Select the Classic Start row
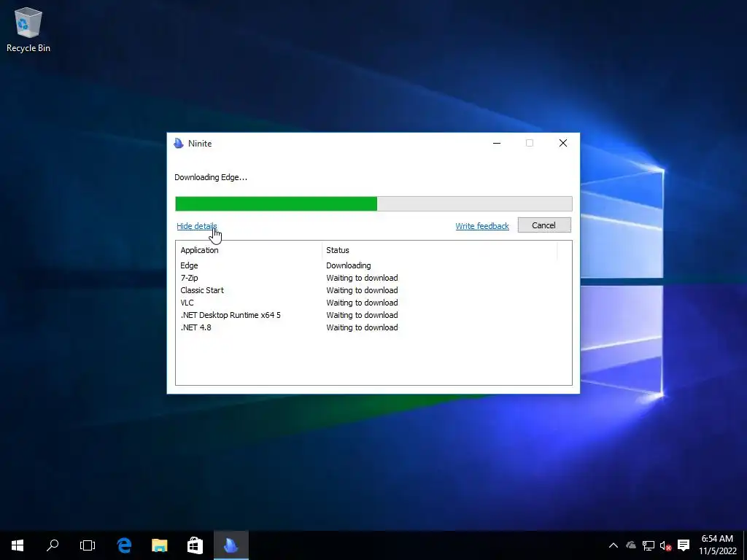Screen dimensions: 747x560 [x=373, y=290]
